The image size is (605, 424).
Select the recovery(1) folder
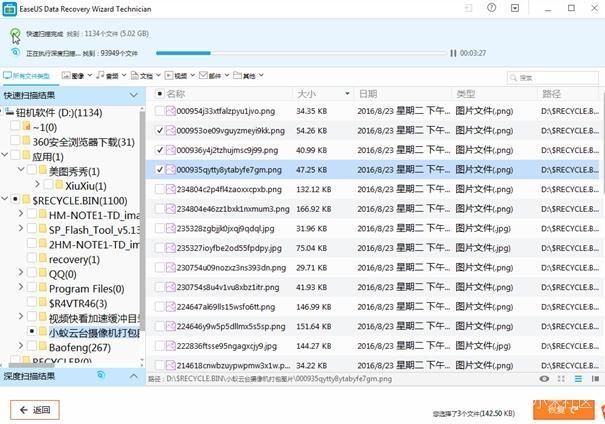tap(74, 260)
